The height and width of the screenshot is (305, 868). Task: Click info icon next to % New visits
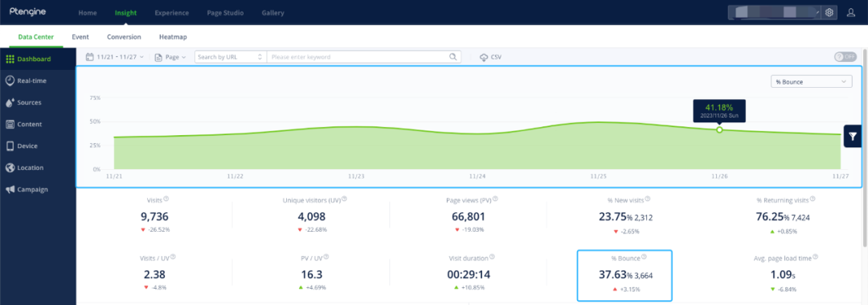648,199
